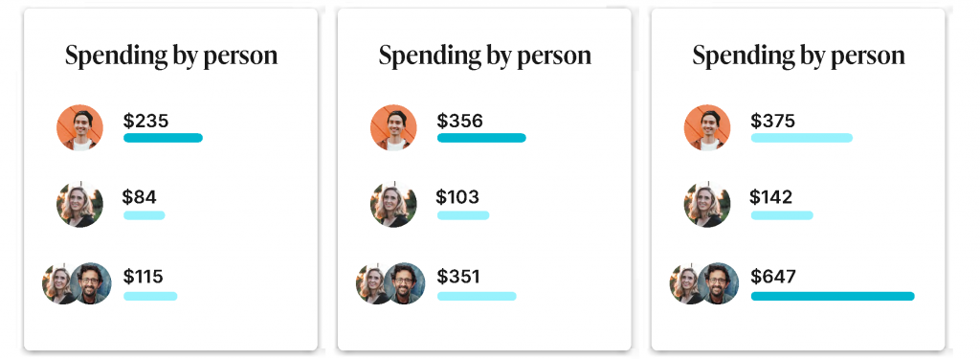Click the middle card's Spending by person heading
The height and width of the screenshot is (359, 980).
485,56
